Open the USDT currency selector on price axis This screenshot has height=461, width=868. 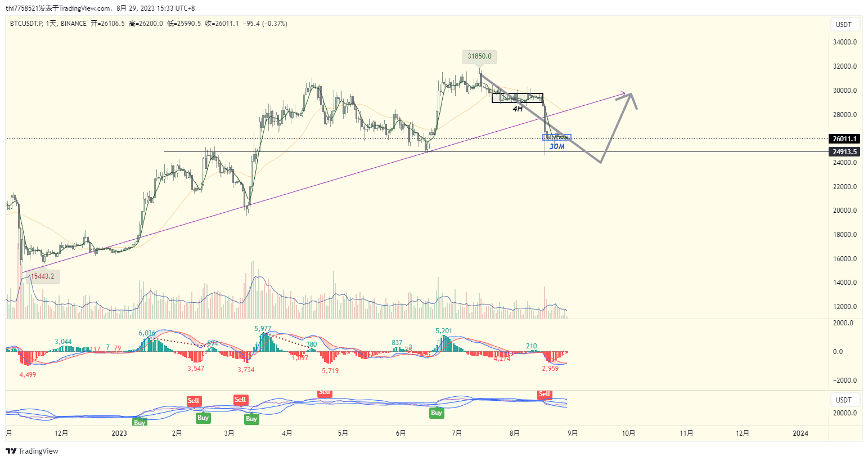pos(844,25)
